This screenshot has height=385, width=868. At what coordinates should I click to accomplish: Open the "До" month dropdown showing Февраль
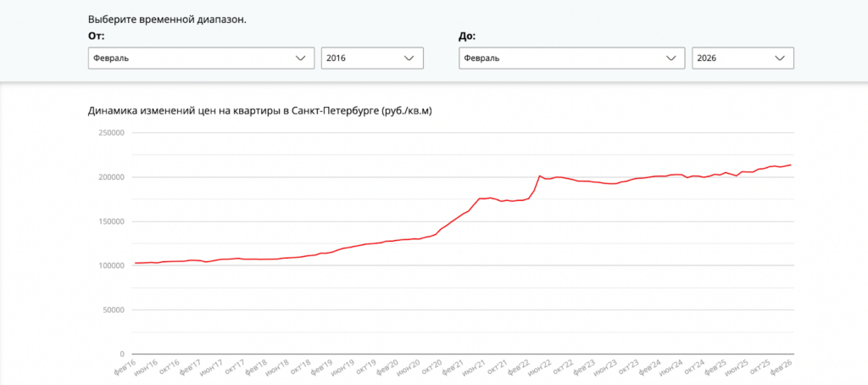coord(571,59)
